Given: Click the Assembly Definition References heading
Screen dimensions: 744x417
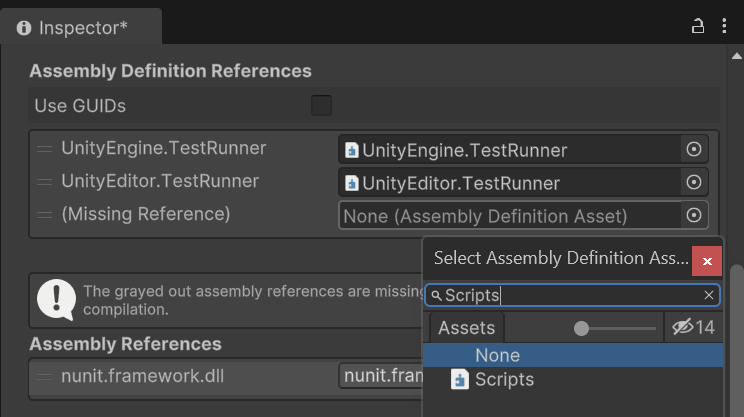Looking at the screenshot, I should point(170,71).
